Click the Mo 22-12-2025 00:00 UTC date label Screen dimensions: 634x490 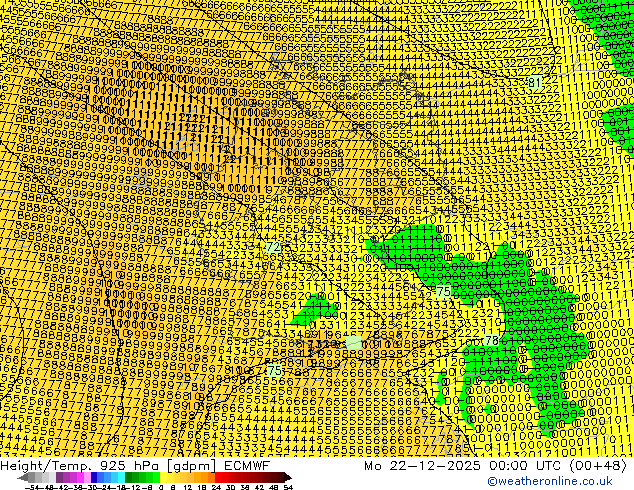point(495,465)
